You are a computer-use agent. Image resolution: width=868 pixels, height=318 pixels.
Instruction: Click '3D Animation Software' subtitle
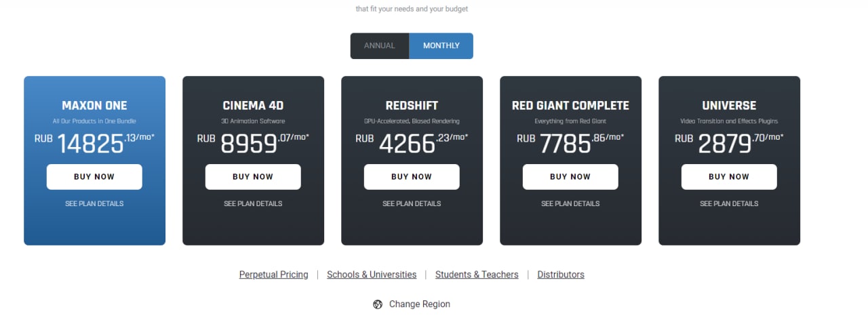[x=253, y=121]
